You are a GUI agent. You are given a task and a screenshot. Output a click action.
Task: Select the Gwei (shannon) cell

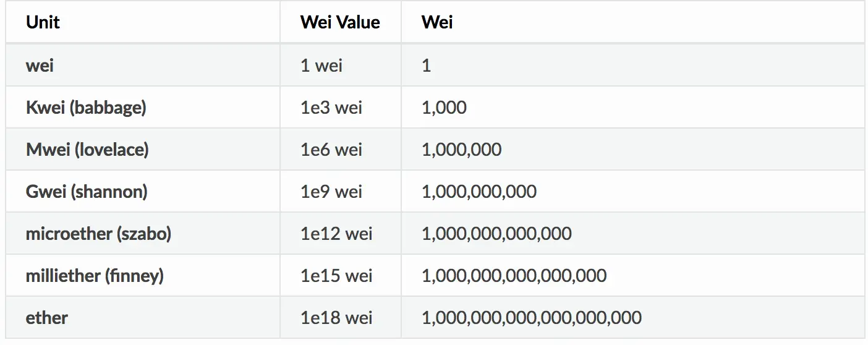87,192
